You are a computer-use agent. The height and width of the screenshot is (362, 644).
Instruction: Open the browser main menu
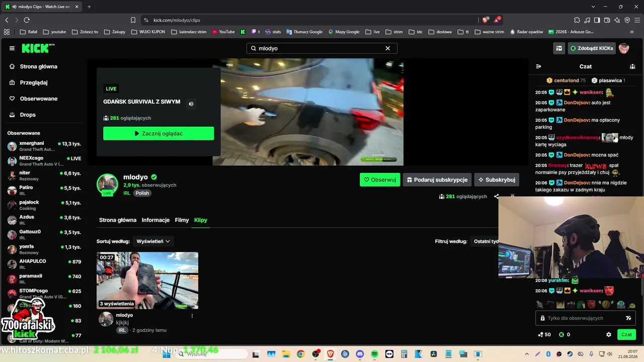(x=637, y=20)
